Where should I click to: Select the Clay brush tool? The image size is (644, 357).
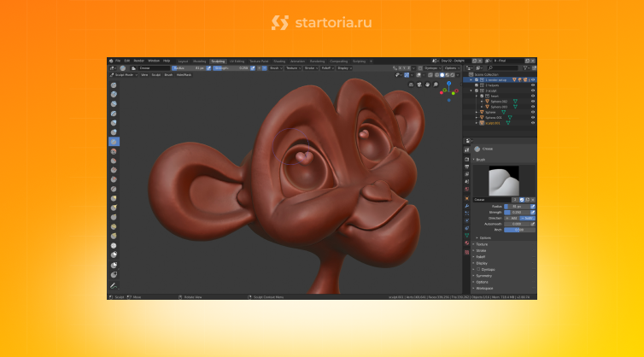coord(114,95)
